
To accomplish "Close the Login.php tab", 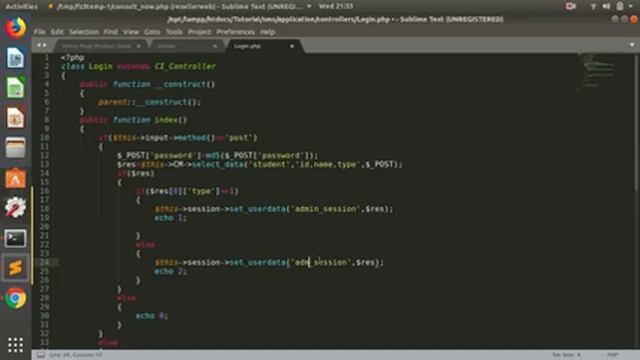I will (292, 46).
